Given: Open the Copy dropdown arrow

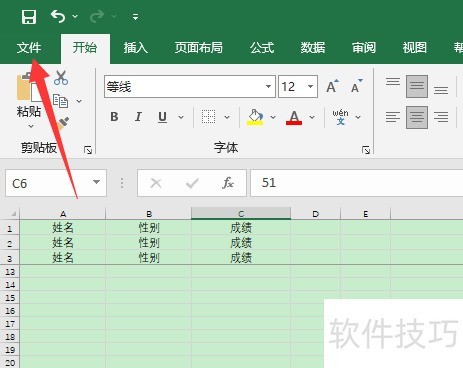Looking at the screenshot, I should pos(79,101).
